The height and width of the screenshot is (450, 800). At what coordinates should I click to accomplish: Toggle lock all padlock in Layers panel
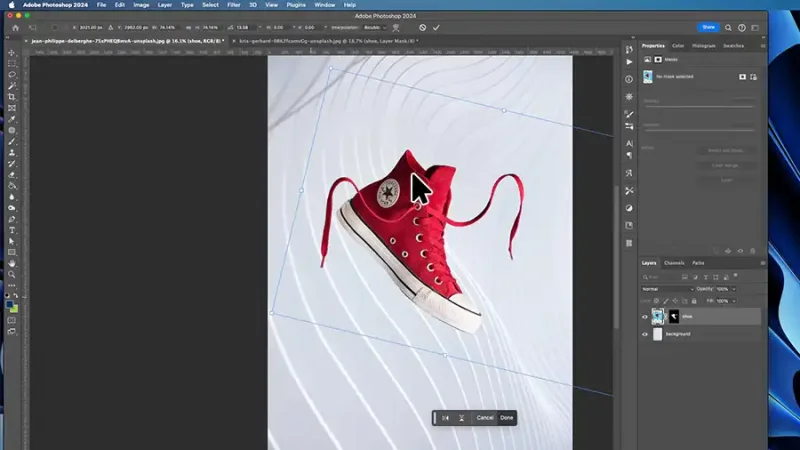(x=694, y=301)
